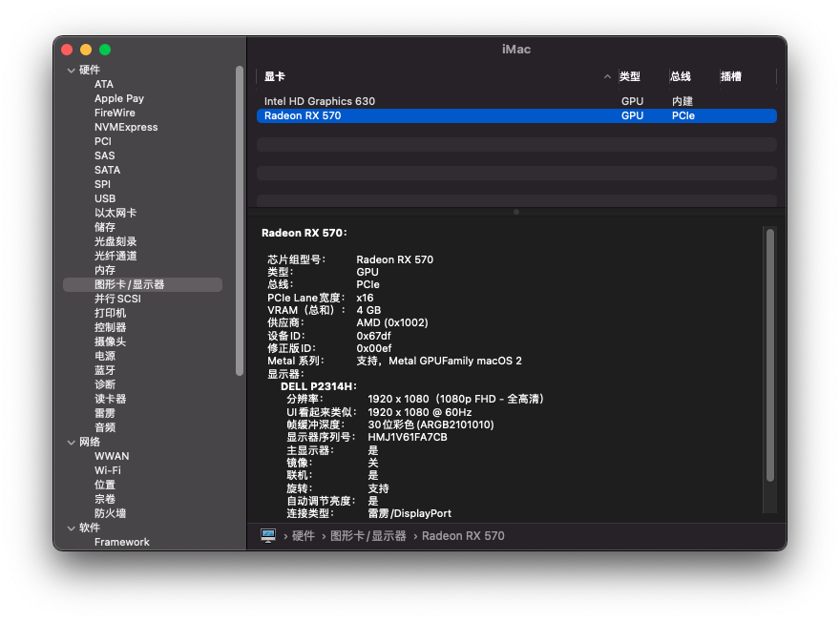Select 诊断 in the sidebar
This screenshot has height=621, width=840.
pos(104,385)
